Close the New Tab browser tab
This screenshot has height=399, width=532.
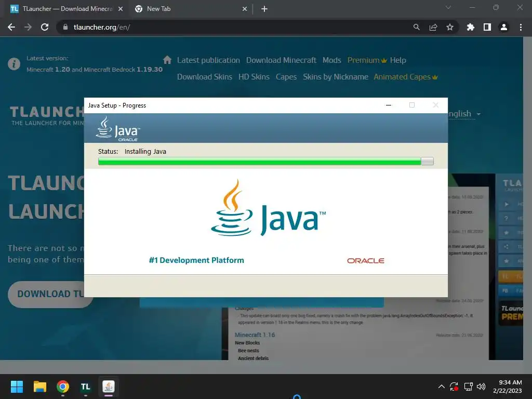[x=245, y=9]
